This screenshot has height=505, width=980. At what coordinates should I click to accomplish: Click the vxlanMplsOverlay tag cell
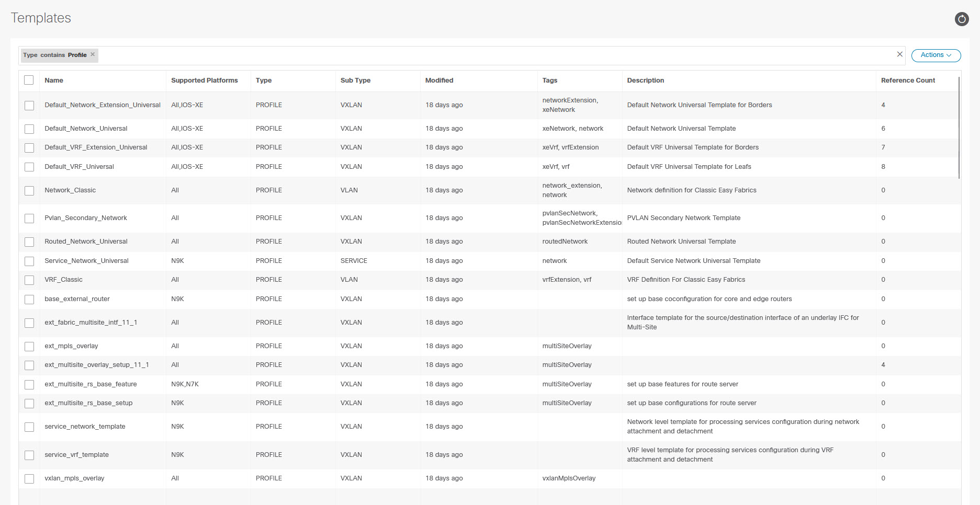[569, 478]
